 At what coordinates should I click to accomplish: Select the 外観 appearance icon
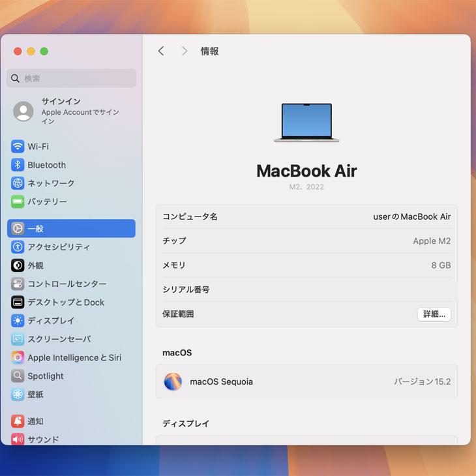[x=18, y=265]
